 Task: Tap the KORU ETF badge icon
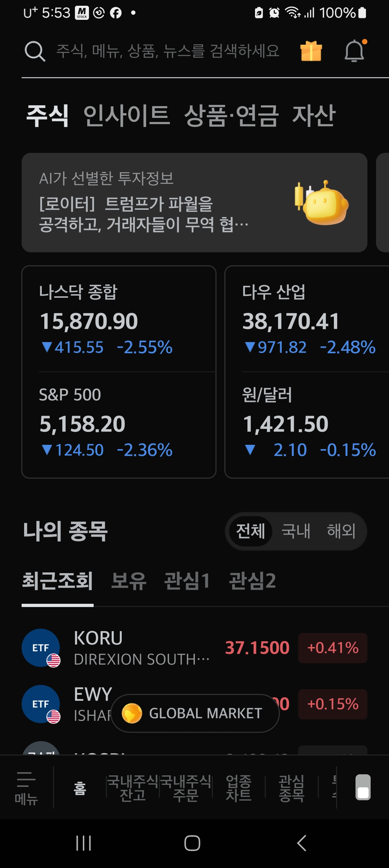click(x=41, y=648)
